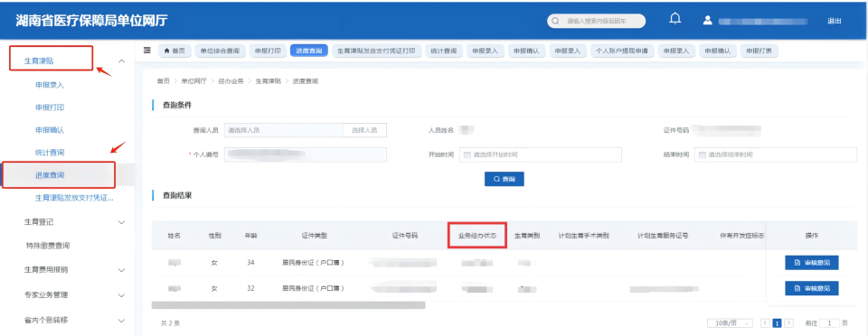Focus the header search input box

[x=597, y=21]
